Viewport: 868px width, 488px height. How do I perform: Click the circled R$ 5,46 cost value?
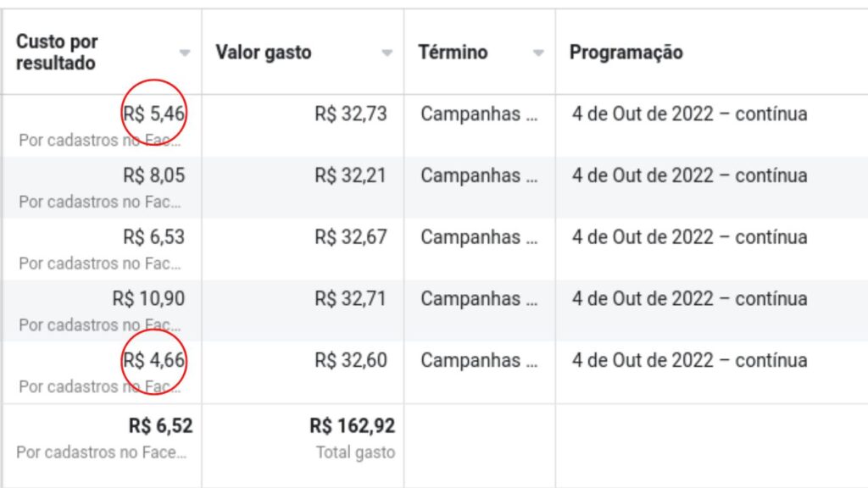(154, 114)
